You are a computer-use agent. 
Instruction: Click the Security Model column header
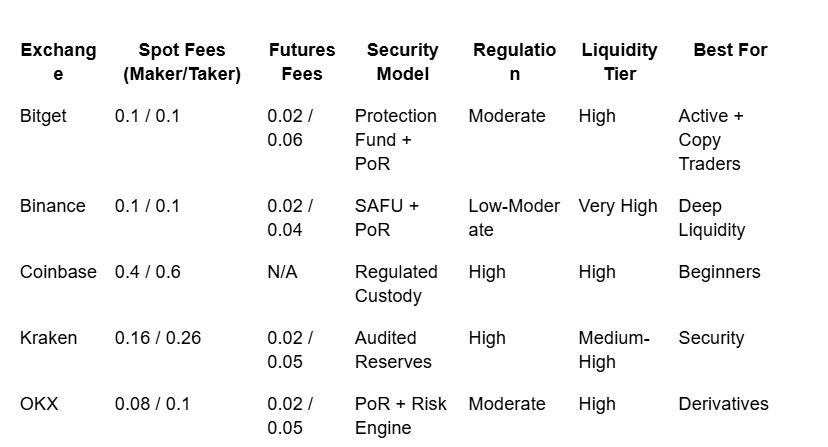click(402, 62)
